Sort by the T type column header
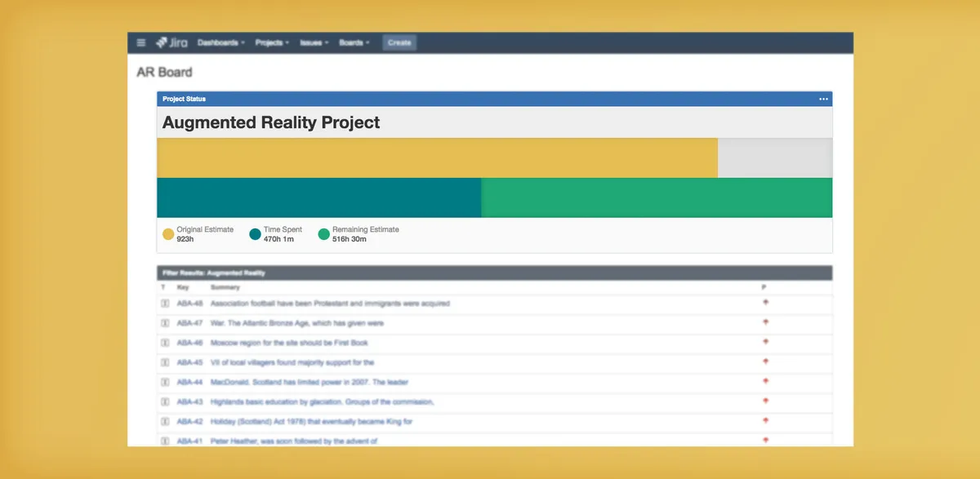The width and height of the screenshot is (980, 479). coord(163,287)
